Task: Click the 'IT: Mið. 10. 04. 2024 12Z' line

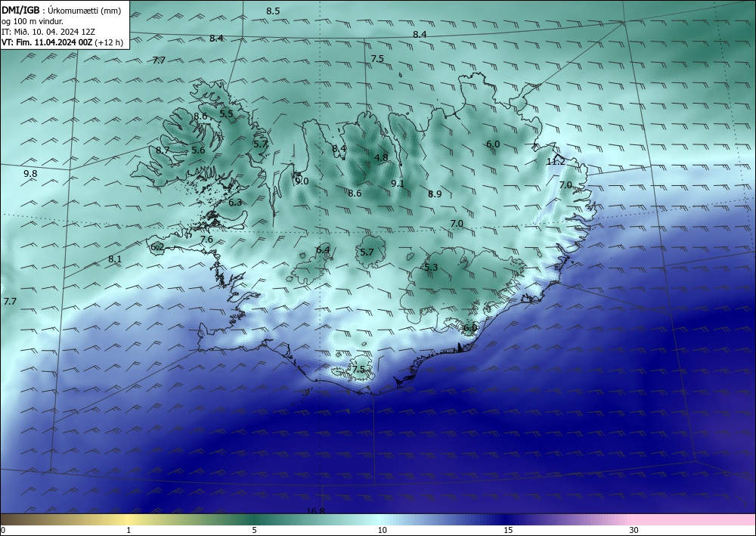Action: click(x=48, y=32)
